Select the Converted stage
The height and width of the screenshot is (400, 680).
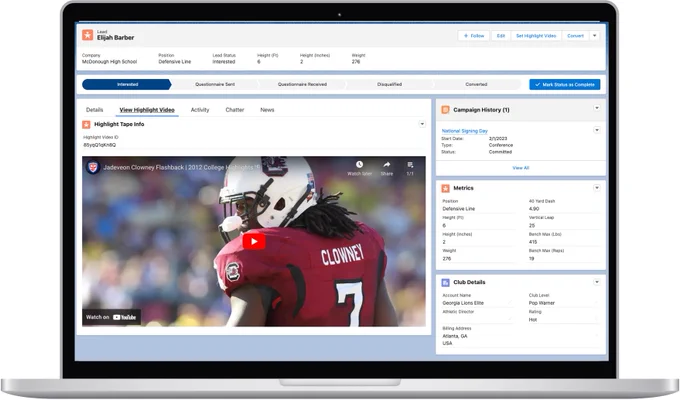pyautogui.click(x=476, y=85)
